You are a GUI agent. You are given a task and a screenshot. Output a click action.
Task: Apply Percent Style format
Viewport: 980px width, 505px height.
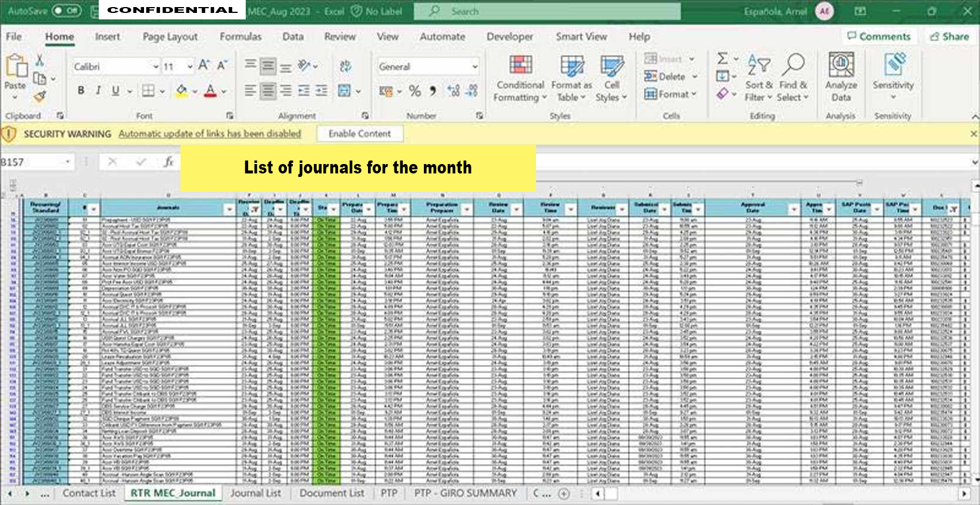click(x=415, y=91)
